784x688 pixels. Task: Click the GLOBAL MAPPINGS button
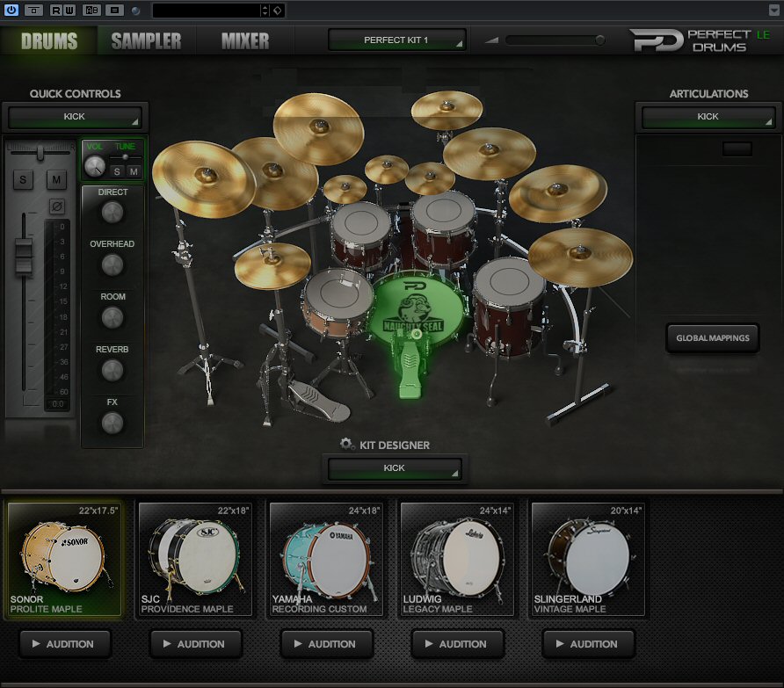713,338
